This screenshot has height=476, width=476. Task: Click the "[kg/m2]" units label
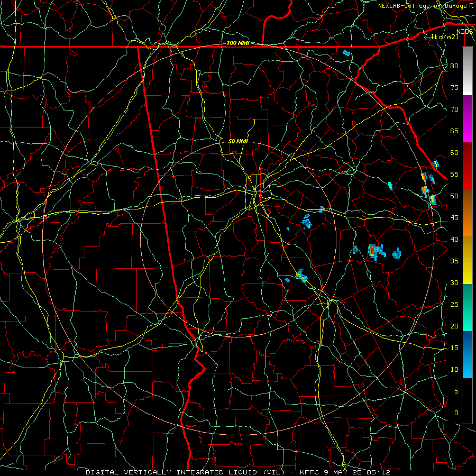pos(445,37)
